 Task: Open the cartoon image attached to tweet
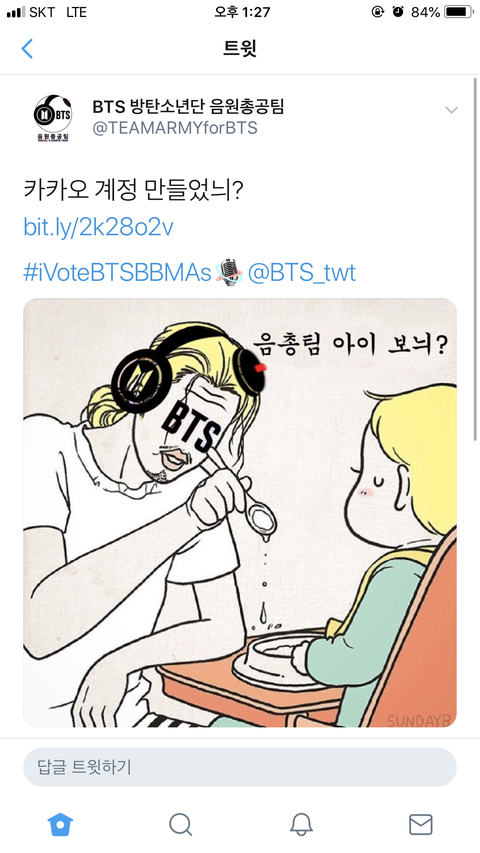click(x=239, y=512)
